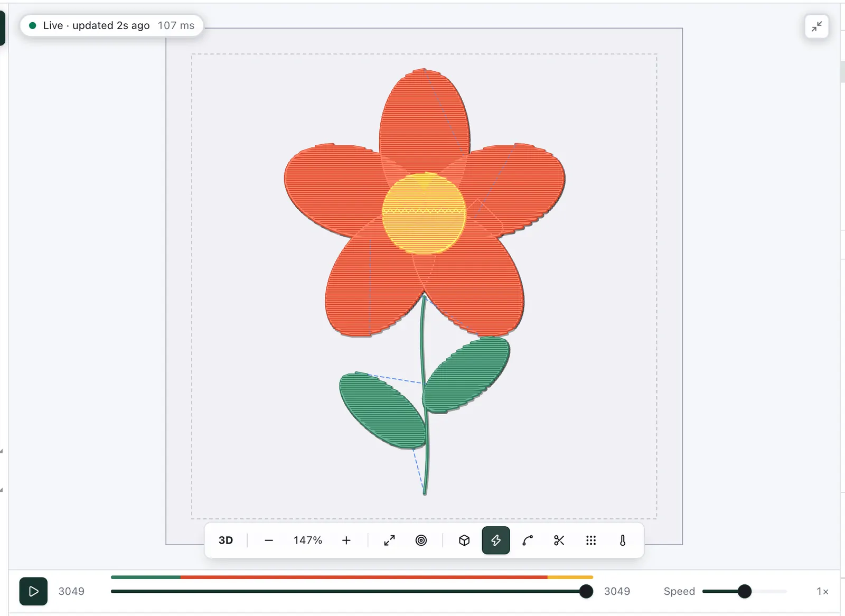
Task: Click the stitch timeline slider handle
Action: tap(586, 591)
